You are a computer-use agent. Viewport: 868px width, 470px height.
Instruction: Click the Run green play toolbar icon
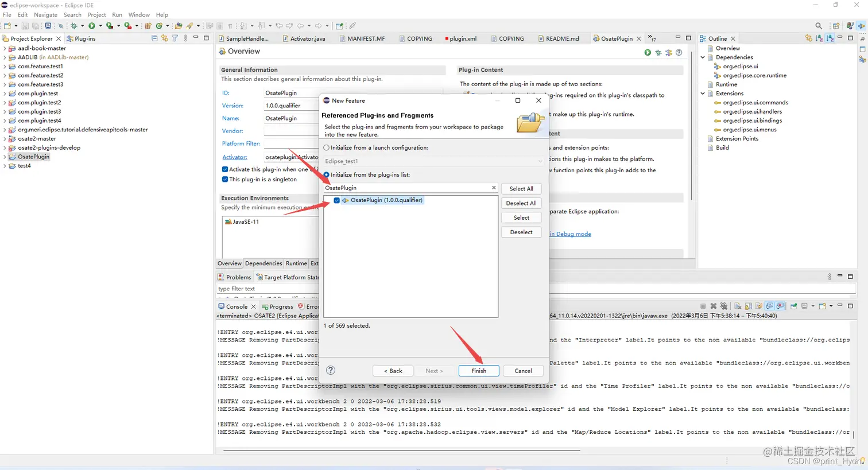pos(91,25)
